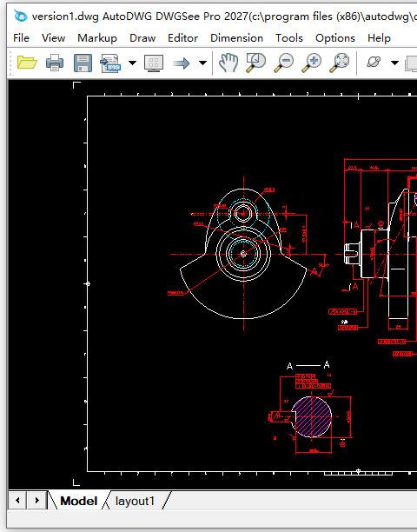Save the drawing with the floppy disk icon
The width and height of the screenshot is (417, 532).
coord(83,63)
